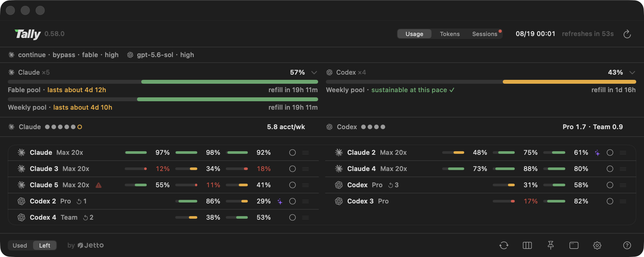This screenshot has height=257, width=644.
Task: Click the drag handle on Claude row
Action: point(305,153)
